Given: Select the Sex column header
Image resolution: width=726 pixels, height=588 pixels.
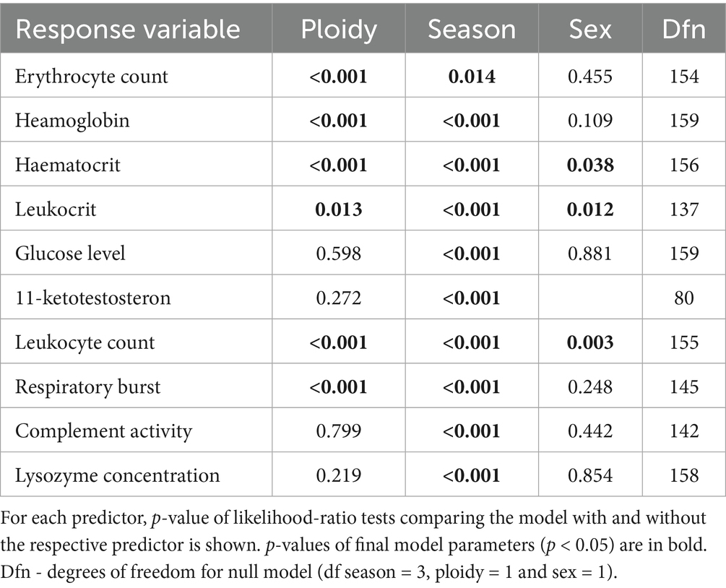Looking at the screenshot, I should (590, 30).
